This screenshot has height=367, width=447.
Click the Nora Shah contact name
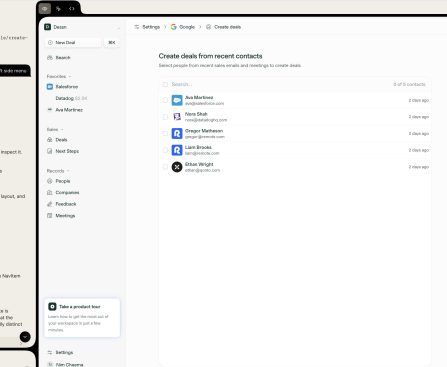coord(196,114)
